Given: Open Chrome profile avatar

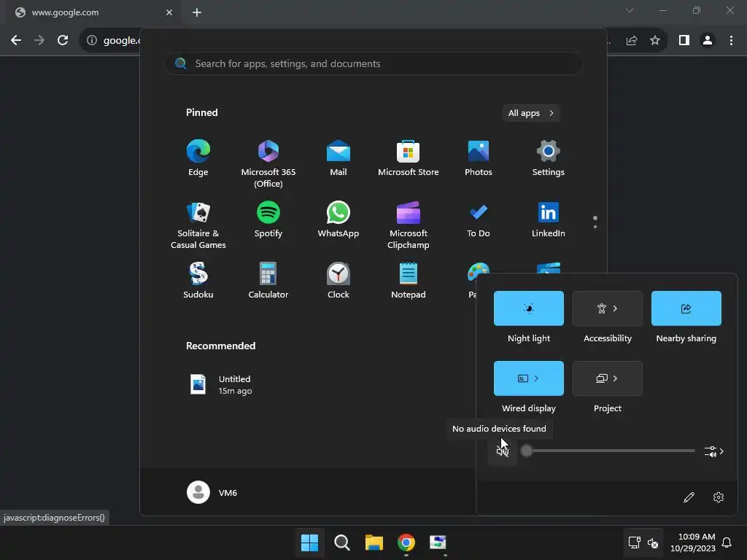Looking at the screenshot, I should pos(708,41).
